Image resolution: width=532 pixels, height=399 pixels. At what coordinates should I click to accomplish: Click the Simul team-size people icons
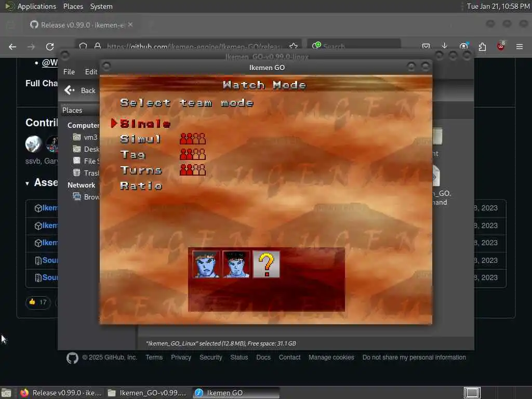pos(192,139)
